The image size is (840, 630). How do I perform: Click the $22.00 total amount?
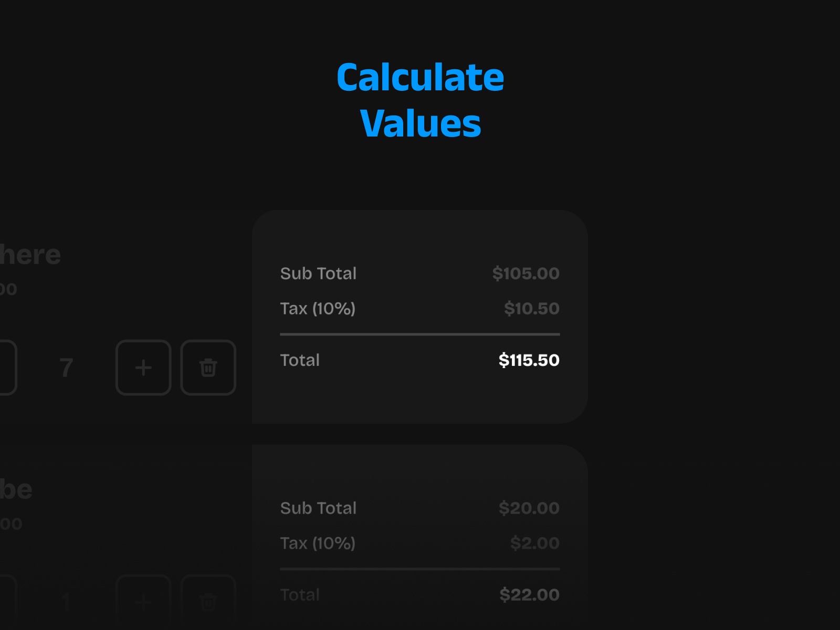click(529, 595)
